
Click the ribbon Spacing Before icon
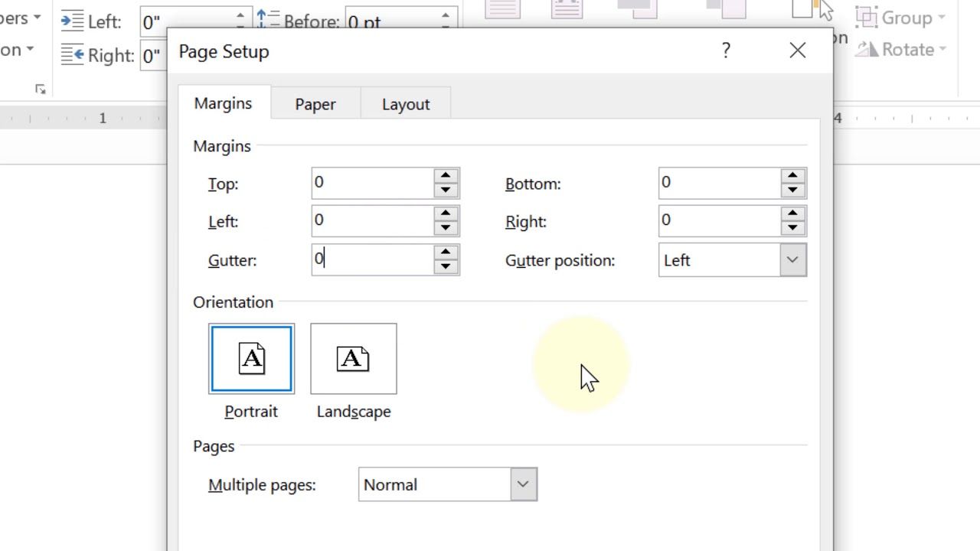(268, 21)
